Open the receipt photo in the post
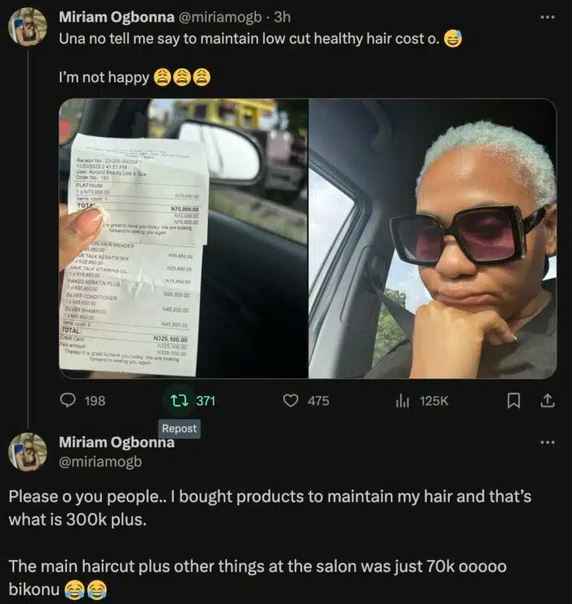This screenshot has width=572, height=604. 183,238
